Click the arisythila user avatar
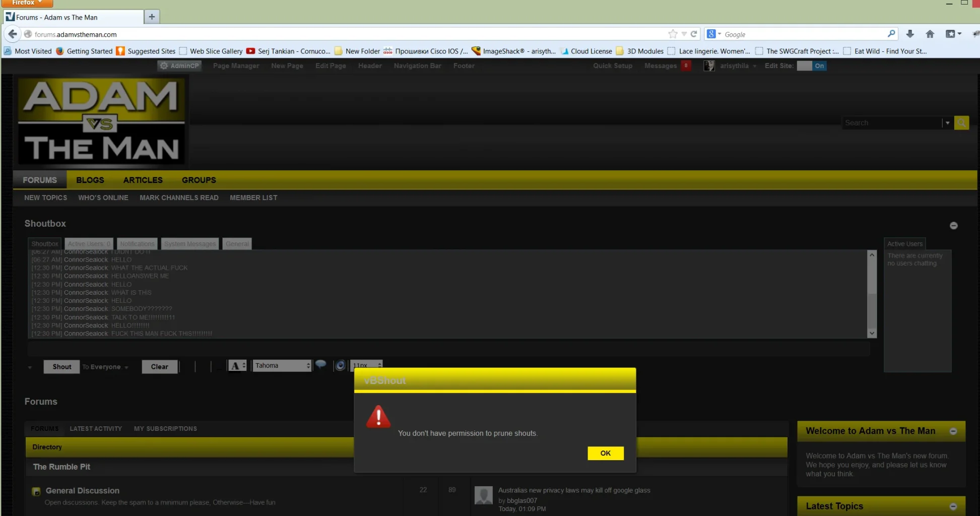 [x=709, y=66]
